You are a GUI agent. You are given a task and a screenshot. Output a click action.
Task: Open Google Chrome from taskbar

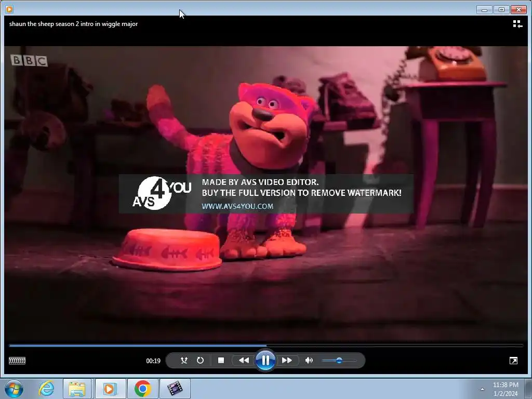142,389
